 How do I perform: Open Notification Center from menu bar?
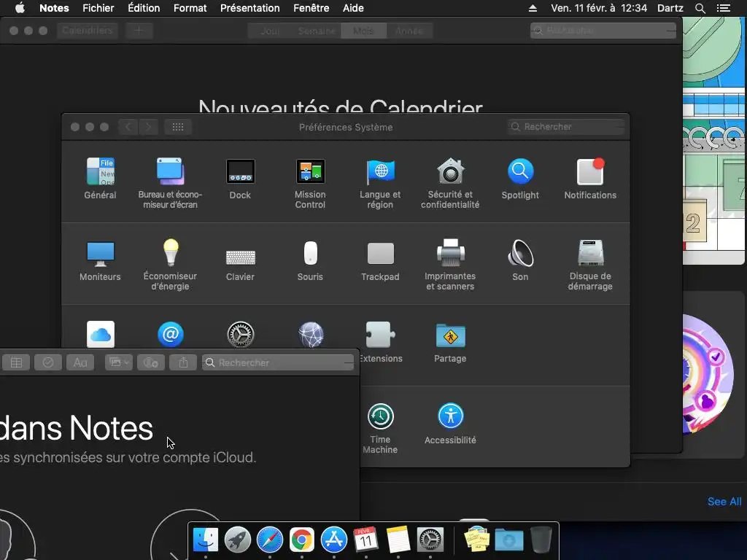723,8
